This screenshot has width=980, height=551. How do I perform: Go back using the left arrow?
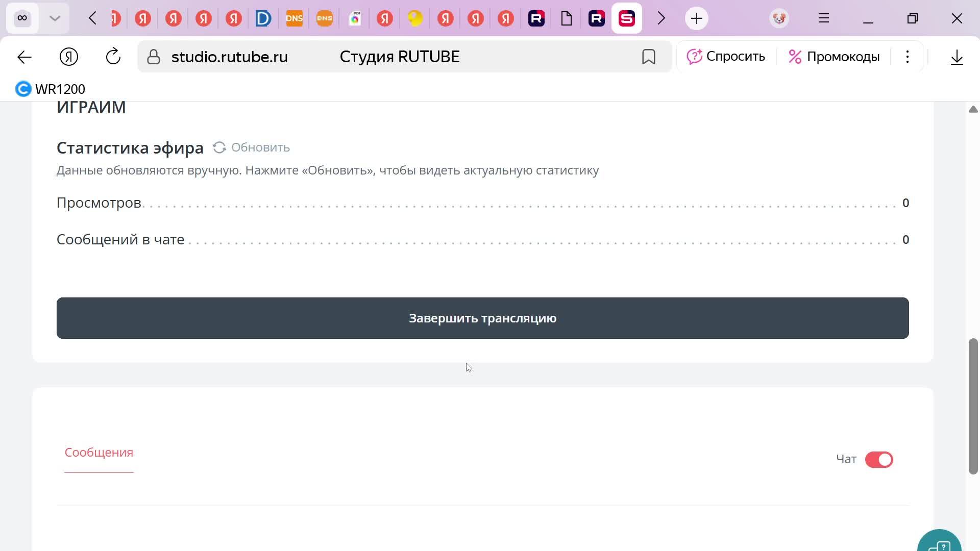(x=24, y=57)
